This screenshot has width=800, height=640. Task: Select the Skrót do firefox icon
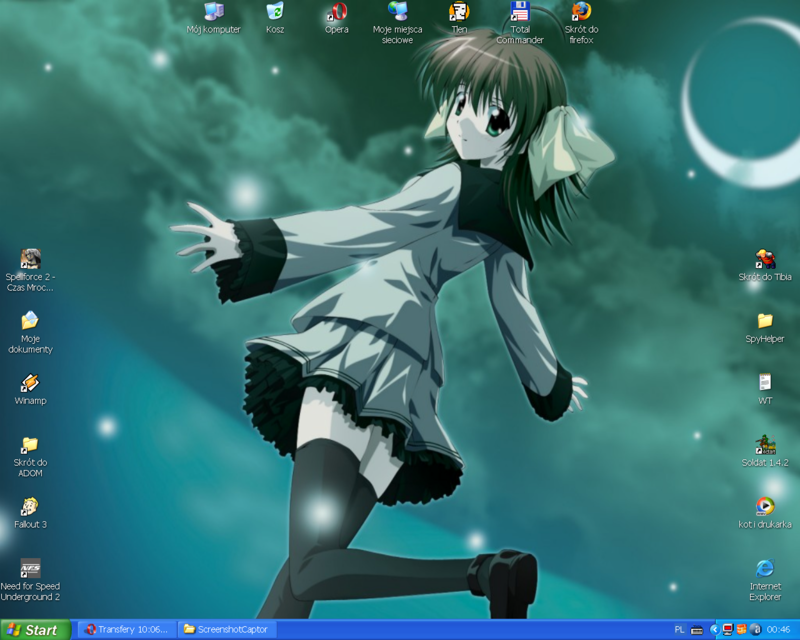(581, 23)
